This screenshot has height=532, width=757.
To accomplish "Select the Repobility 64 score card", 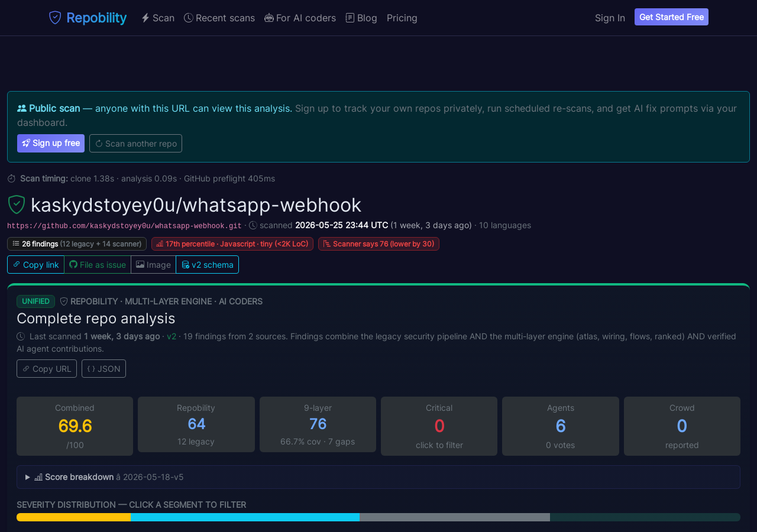I will click(x=196, y=424).
